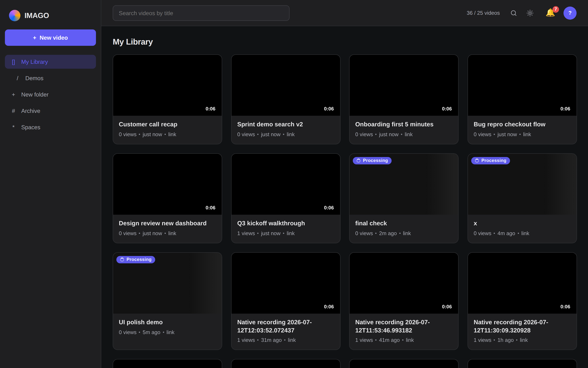588x368 pixels.
Task: Create a new video with New video button
Action: [x=50, y=38]
